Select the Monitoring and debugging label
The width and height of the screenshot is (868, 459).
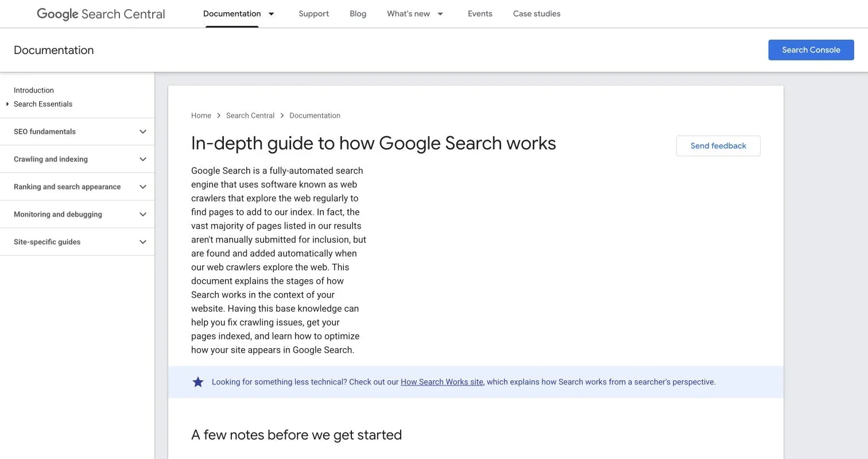click(58, 214)
